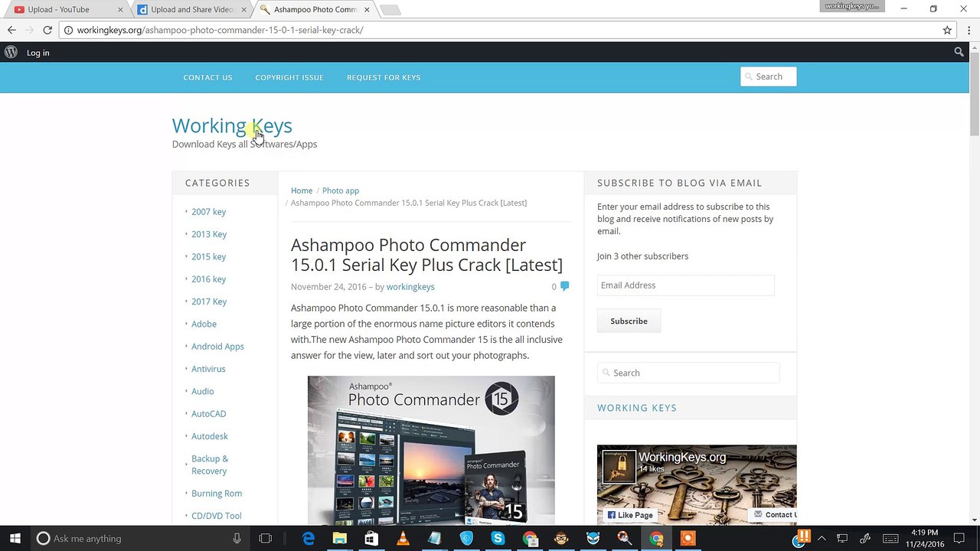The image size is (980, 551).
Task: Switch to the Upload - YouTube tab
Action: (x=65, y=10)
